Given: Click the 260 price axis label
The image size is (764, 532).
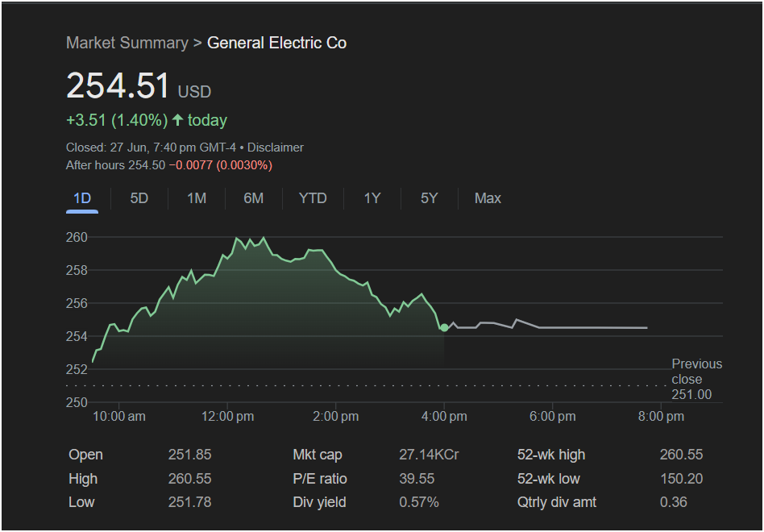Looking at the screenshot, I should click(x=77, y=237).
